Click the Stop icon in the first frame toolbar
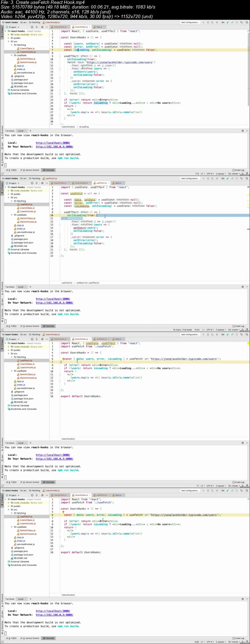 (x=217, y=22)
